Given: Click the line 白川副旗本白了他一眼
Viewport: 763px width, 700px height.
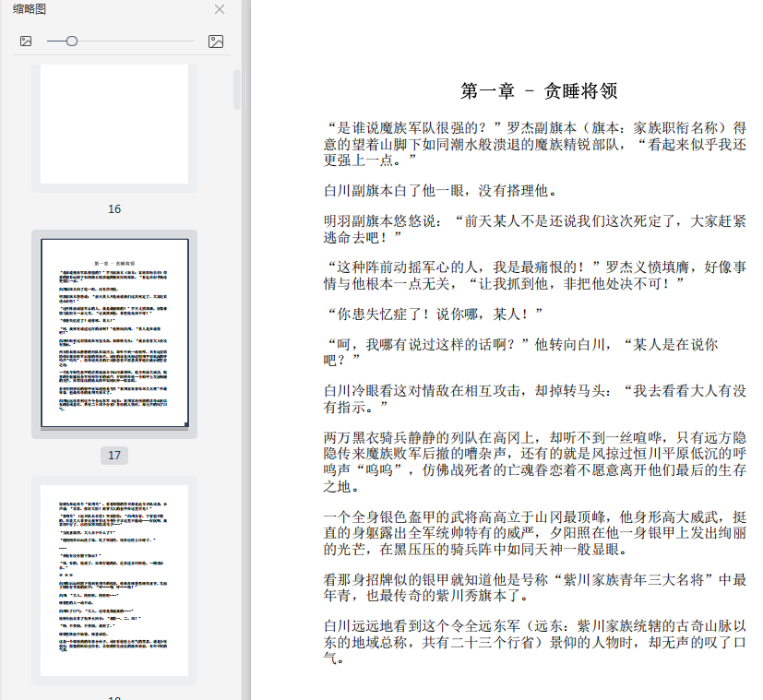Looking at the screenshot, I should pos(440,191).
